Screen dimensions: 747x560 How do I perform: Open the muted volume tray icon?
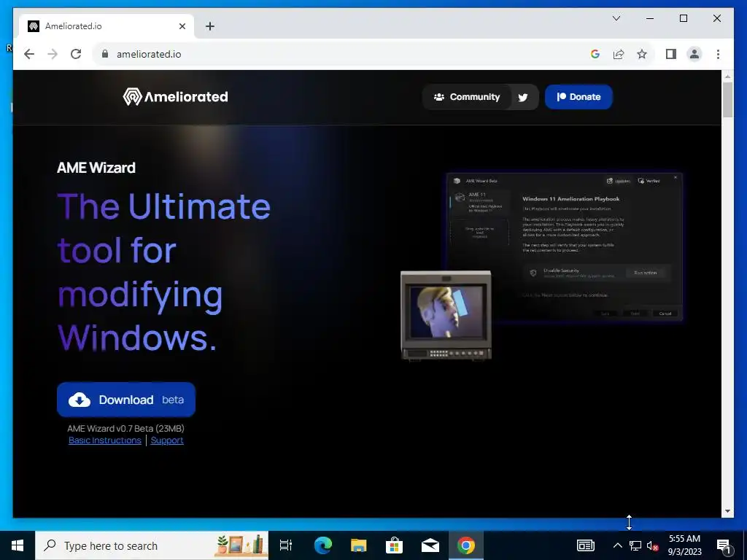click(x=653, y=545)
